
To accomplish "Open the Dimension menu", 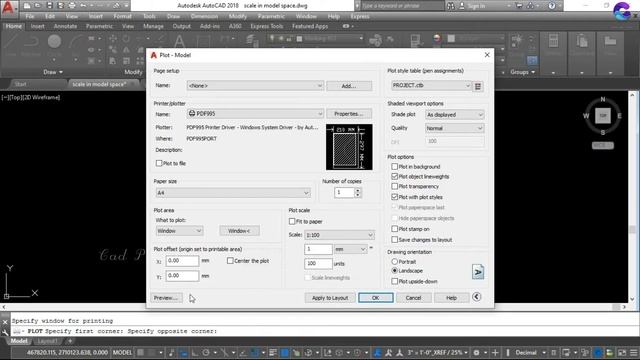I will (x=204, y=16).
